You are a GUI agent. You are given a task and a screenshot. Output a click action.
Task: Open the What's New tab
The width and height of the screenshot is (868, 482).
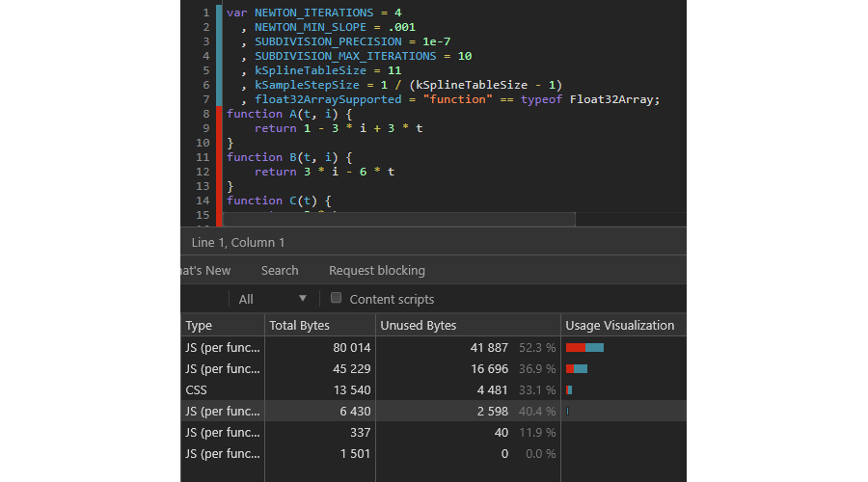205,271
